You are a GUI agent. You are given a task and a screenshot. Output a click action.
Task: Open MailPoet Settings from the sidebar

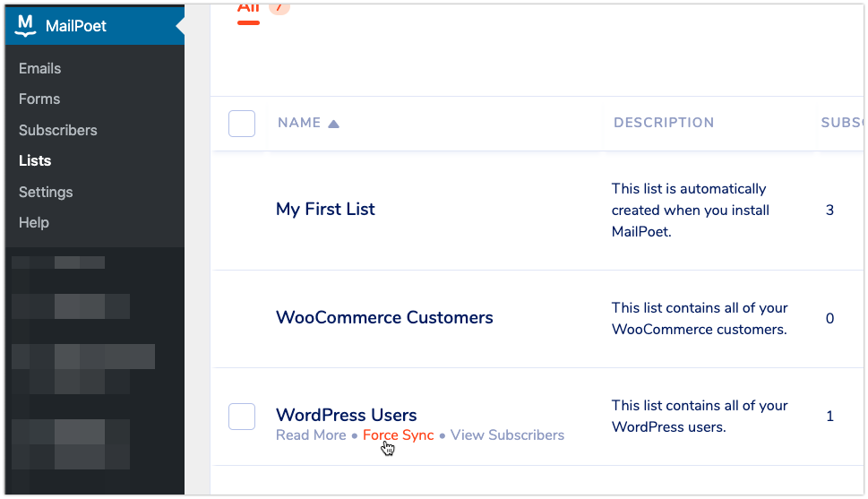click(46, 192)
